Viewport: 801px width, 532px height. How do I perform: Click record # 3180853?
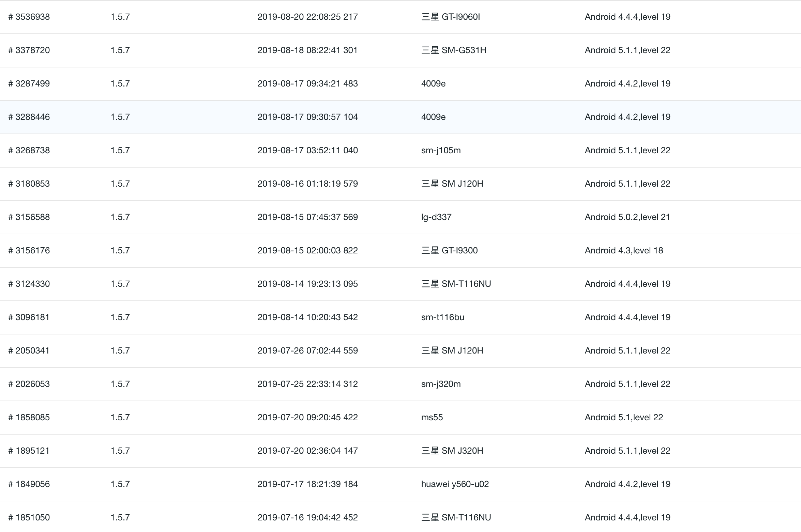(29, 184)
